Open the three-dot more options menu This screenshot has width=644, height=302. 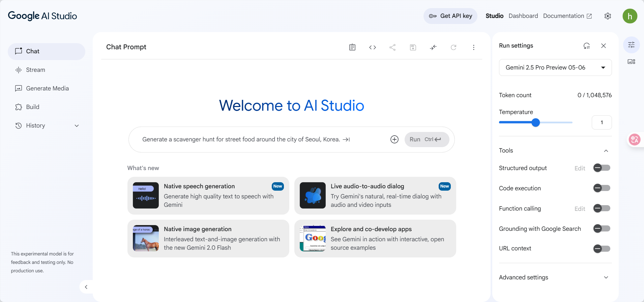pyautogui.click(x=474, y=47)
